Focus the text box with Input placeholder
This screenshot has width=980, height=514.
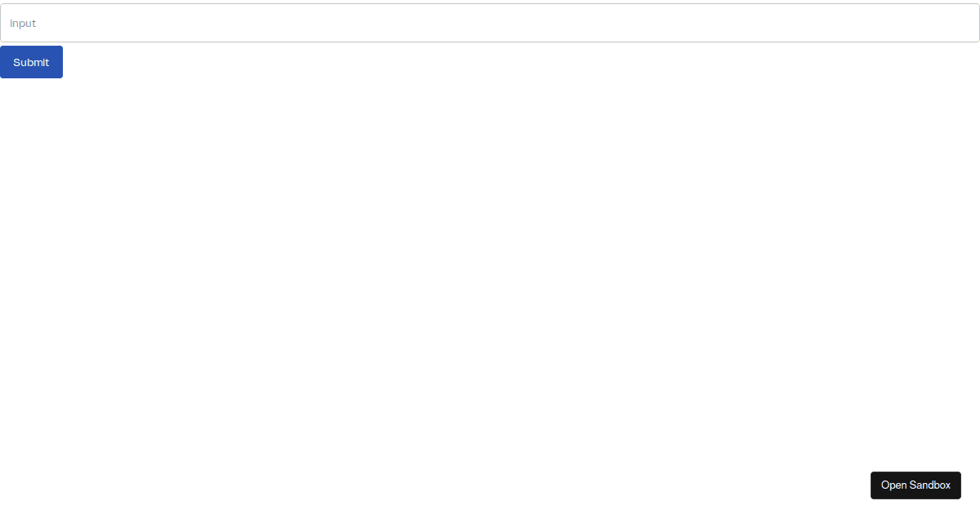pyautogui.click(x=490, y=23)
